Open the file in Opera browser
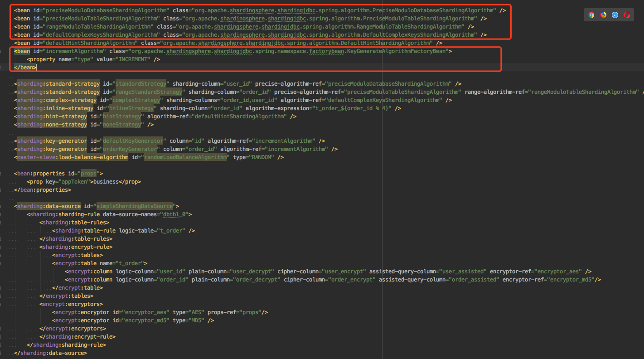 tap(627, 15)
